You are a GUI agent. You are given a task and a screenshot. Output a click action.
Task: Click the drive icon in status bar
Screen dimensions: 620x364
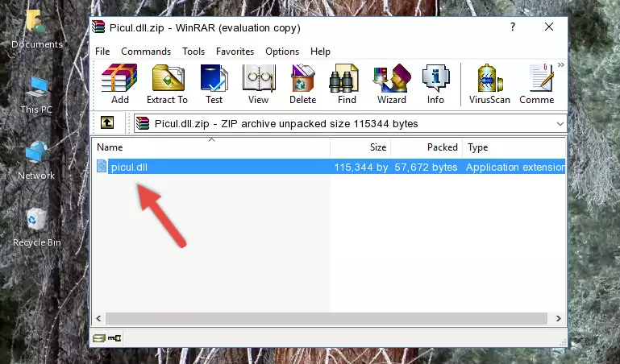99,338
